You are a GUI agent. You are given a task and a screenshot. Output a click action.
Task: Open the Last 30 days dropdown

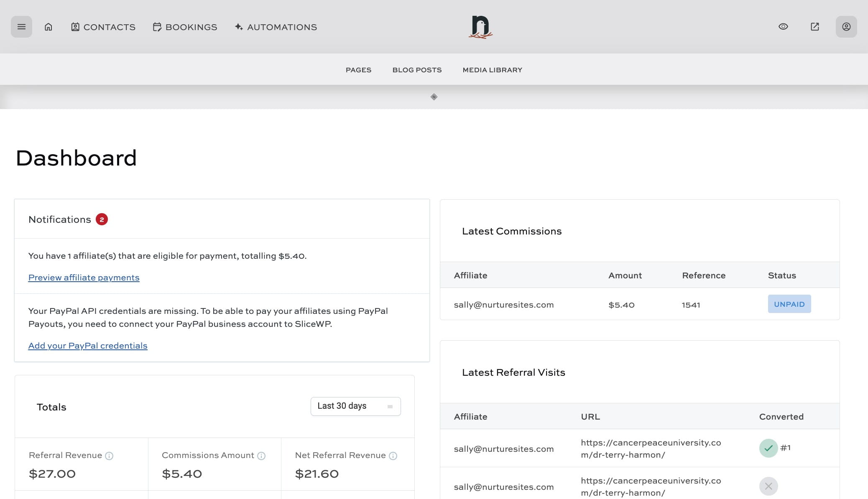point(355,406)
